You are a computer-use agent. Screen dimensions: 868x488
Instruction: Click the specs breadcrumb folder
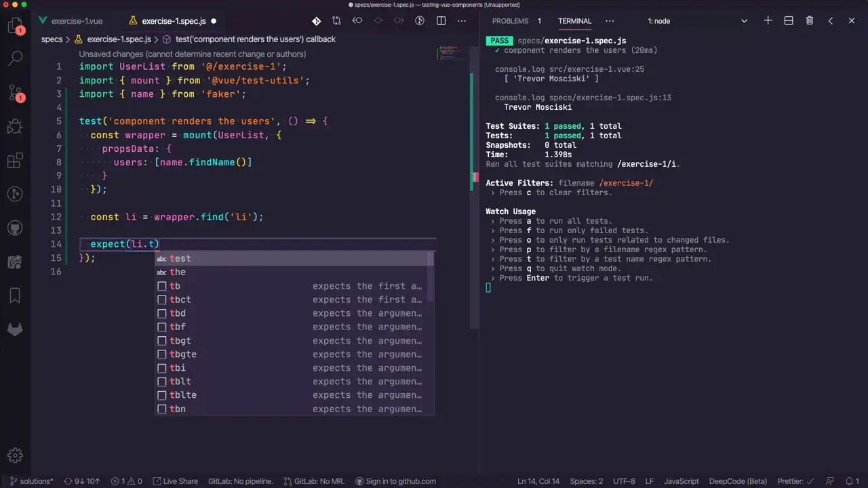[52, 39]
